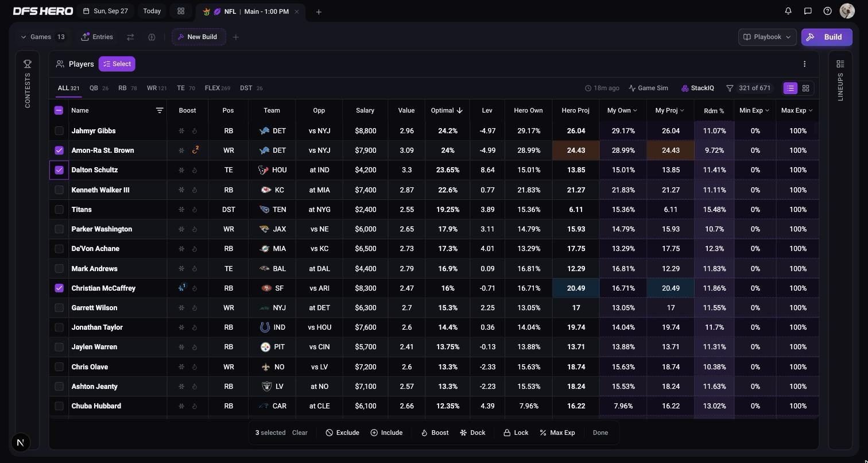Screen dimensions: 868x463
Task: Click Lock in the selection bar
Action: pyautogui.click(x=516, y=433)
